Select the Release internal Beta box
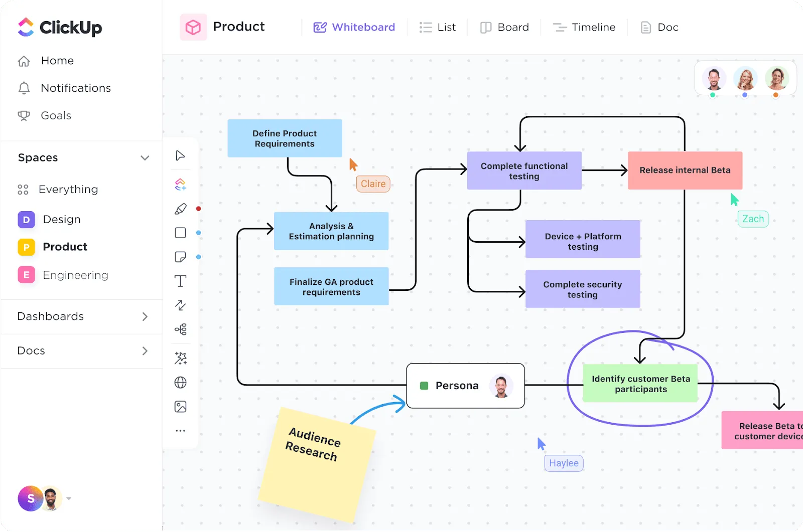Image resolution: width=803 pixels, height=532 pixels. point(685,170)
